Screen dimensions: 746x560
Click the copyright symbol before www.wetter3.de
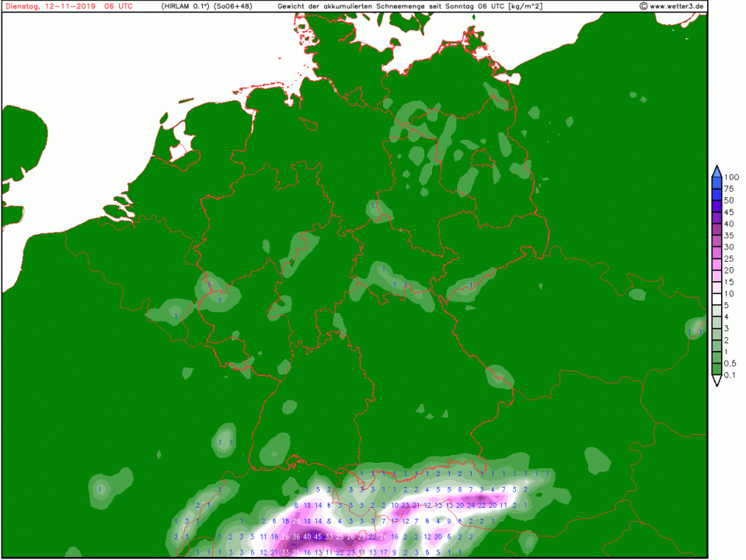(x=643, y=6)
